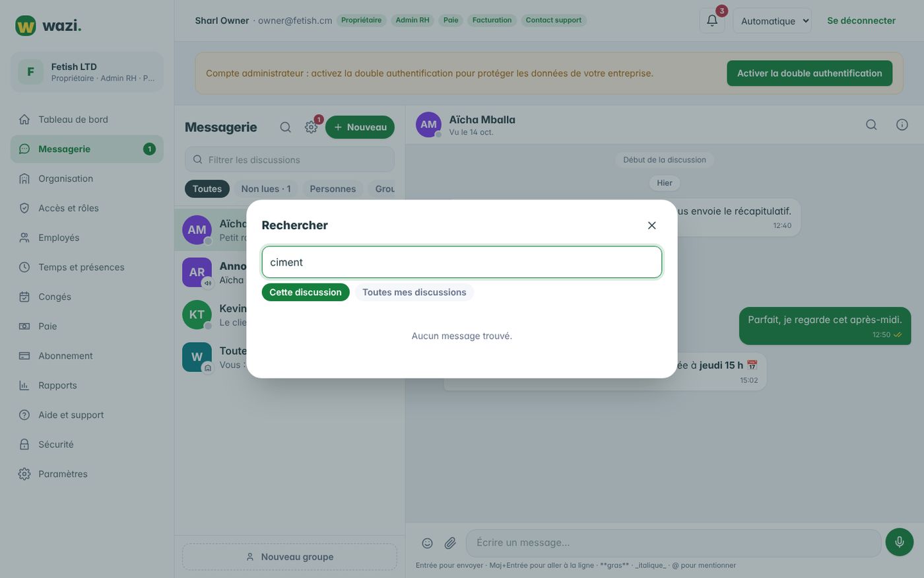Click the Temps et présences clock icon
Viewport: 924px width, 578px height.
[24, 268]
